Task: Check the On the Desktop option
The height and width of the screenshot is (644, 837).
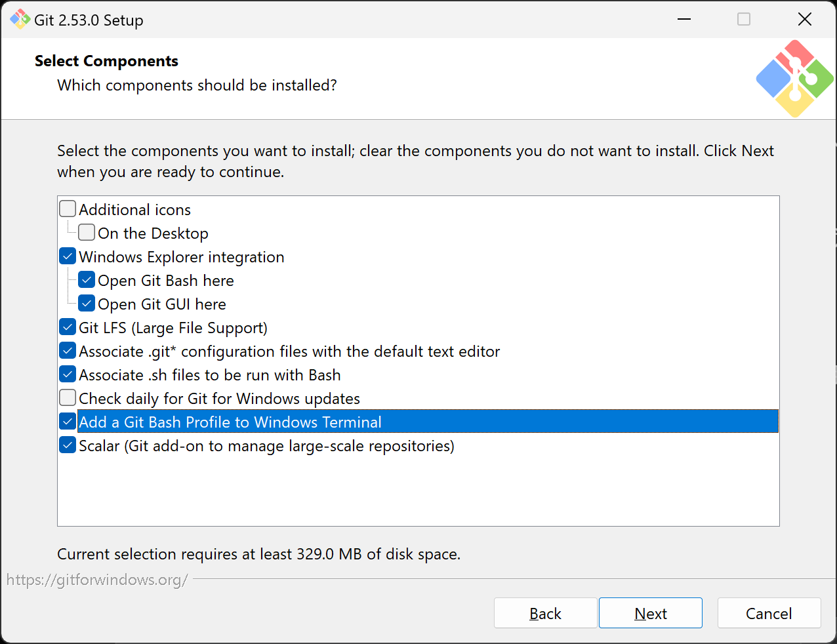Action: 87,233
